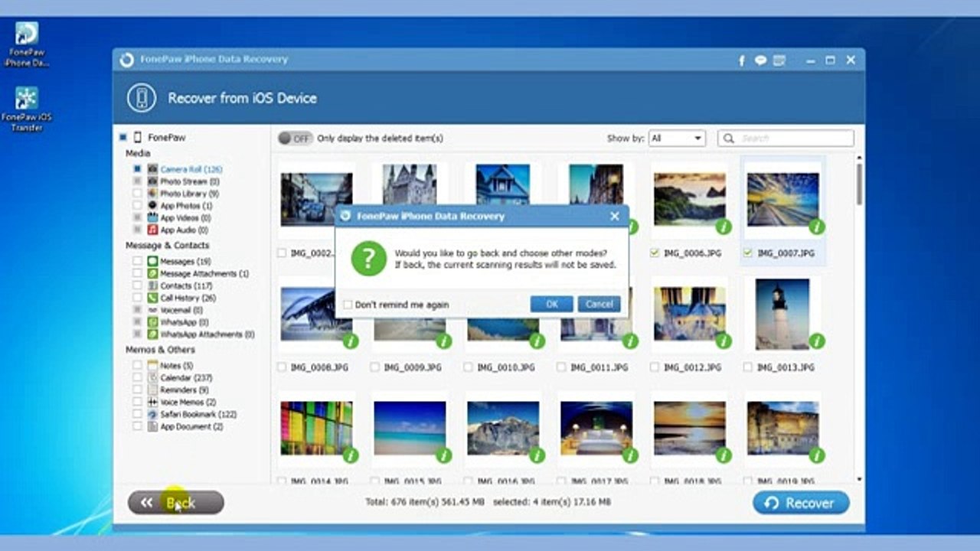Tick the Contacts (117) checkbox
980x551 pixels.
[x=137, y=285]
